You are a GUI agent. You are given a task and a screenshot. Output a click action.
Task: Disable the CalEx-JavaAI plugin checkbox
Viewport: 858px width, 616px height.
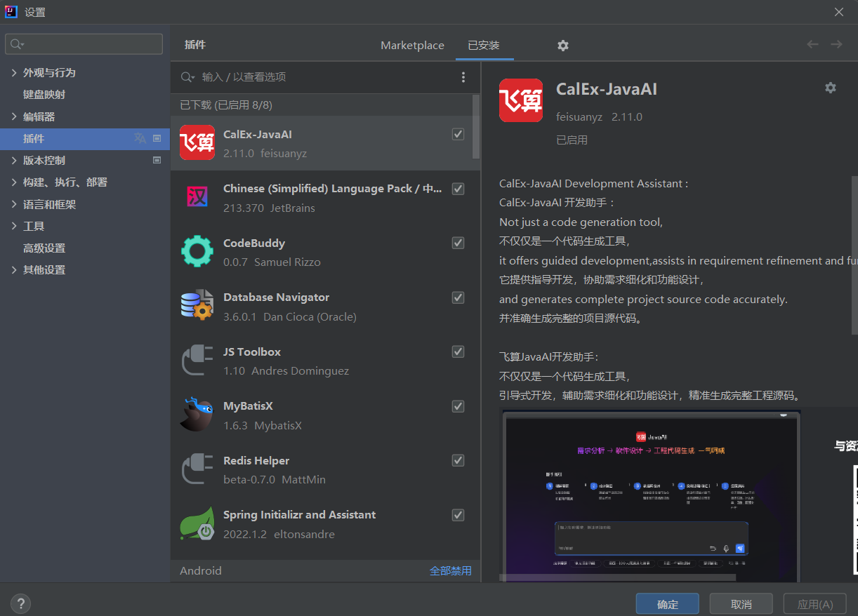click(x=458, y=134)
